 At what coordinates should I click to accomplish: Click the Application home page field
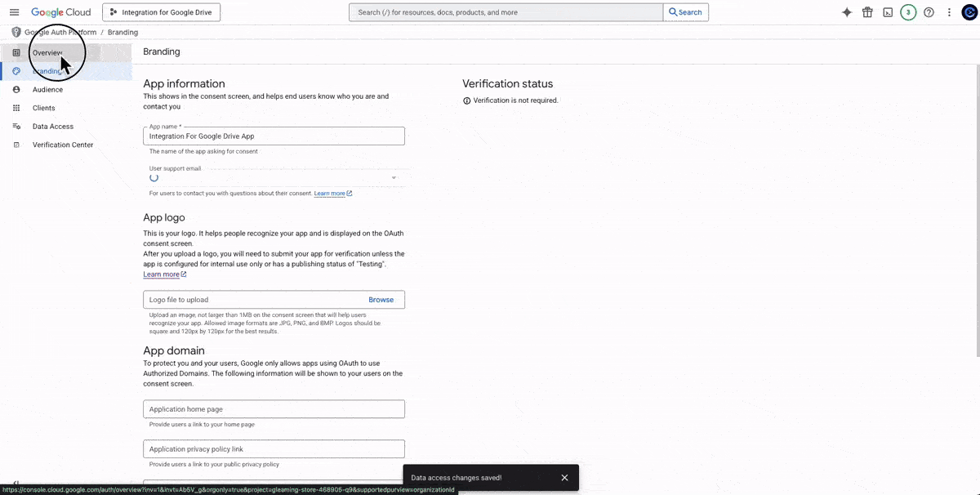coord(274,409)
